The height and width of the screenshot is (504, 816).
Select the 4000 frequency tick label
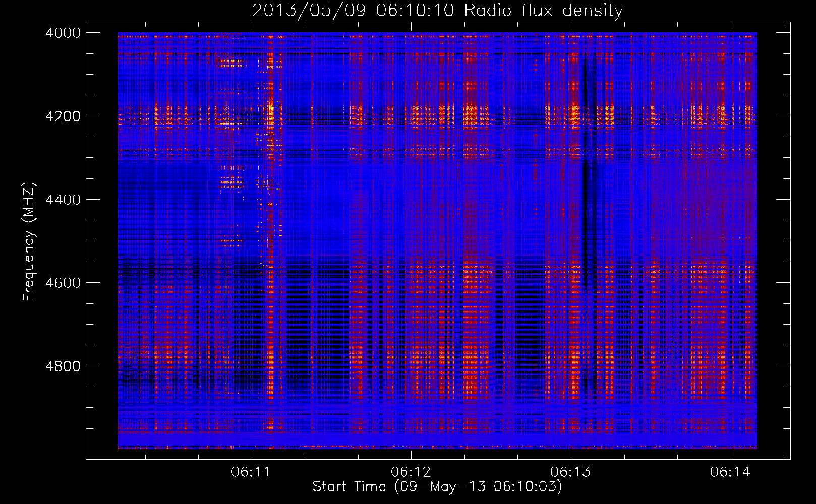click(63, 33)
